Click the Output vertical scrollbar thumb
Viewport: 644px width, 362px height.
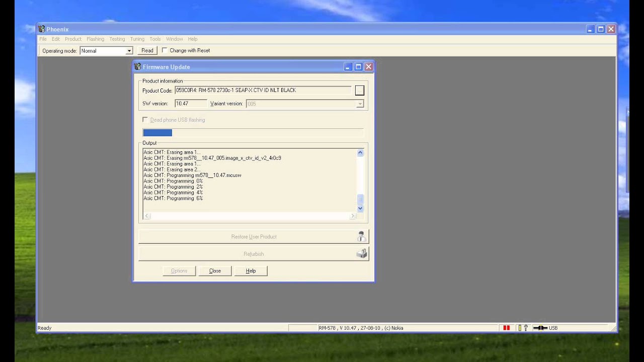tap(360, 199)
